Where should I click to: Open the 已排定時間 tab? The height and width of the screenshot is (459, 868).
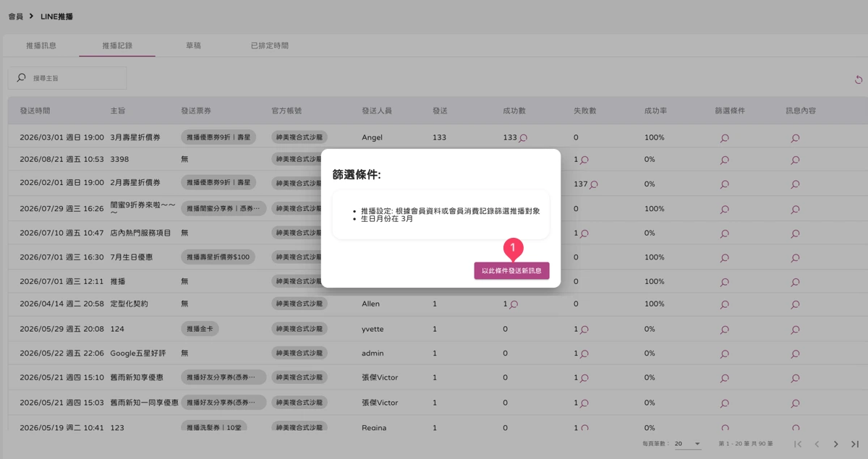point(269,46)
